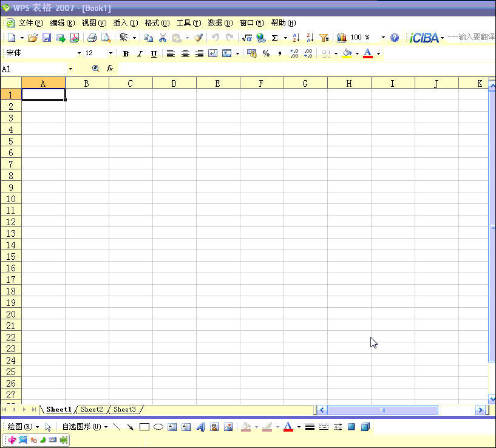496x448 pixels.
Task: Click the AutoSum sigma icon
Action: tap(274, 38)
